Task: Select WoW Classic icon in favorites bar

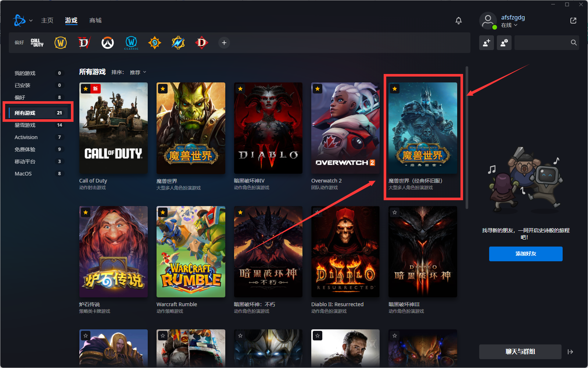Action: (x=131, y=43)
